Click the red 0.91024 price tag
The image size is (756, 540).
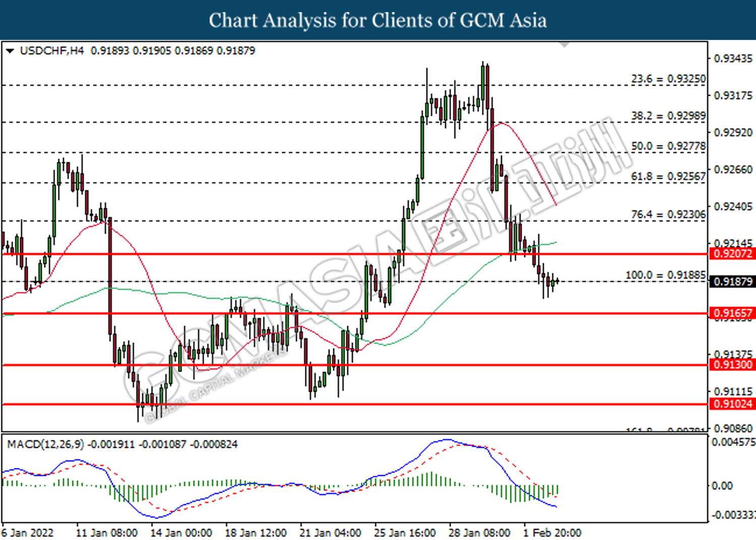click(732, 404)
